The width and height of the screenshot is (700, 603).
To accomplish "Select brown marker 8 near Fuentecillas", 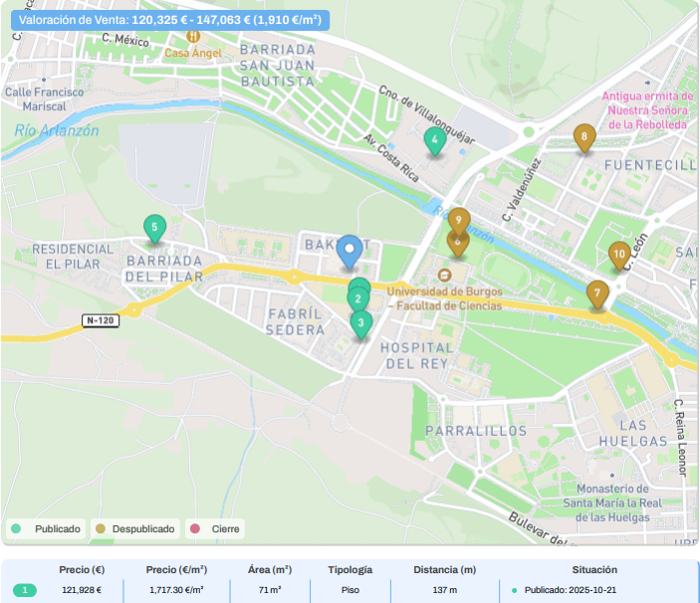I will pyautogui.click(x=584, y=136).
